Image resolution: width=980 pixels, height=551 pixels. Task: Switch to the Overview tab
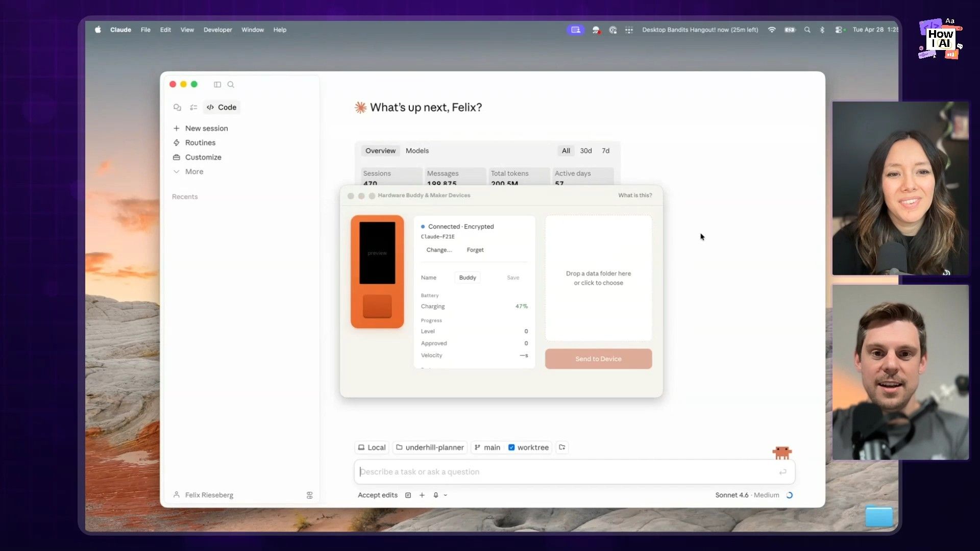pos(380,151)
